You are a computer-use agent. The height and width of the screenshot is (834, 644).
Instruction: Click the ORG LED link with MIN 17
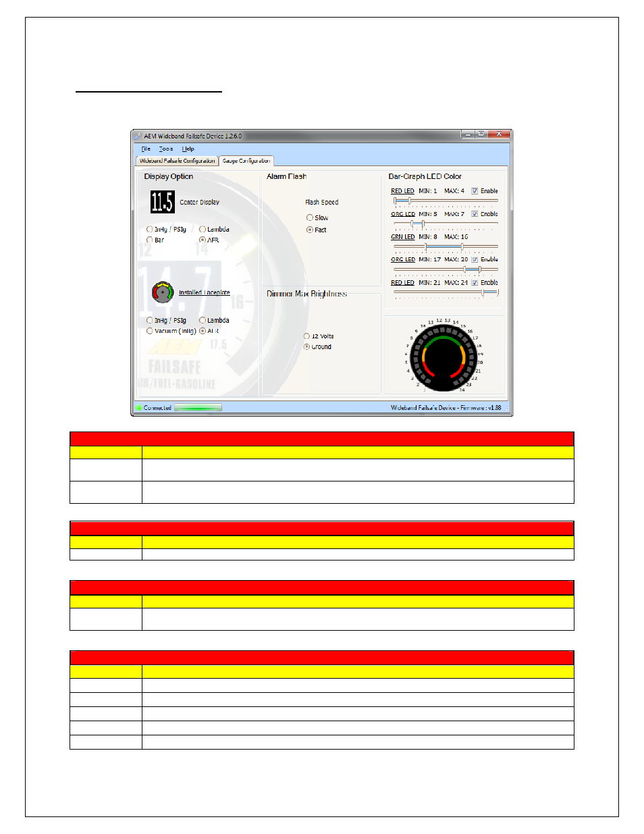click(403, 259)
